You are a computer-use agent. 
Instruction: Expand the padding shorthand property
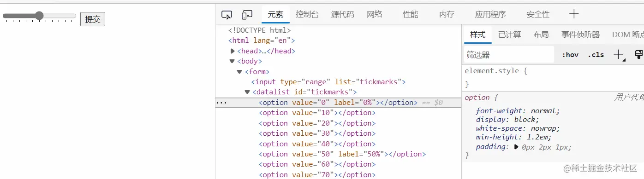pyautogui.click(x=516, y=147)
